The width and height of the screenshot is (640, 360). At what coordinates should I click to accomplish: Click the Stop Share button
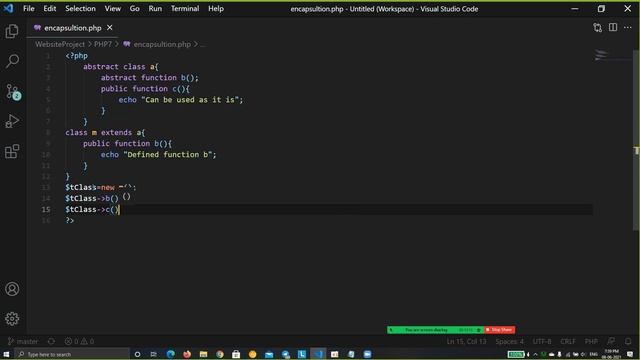500,330
